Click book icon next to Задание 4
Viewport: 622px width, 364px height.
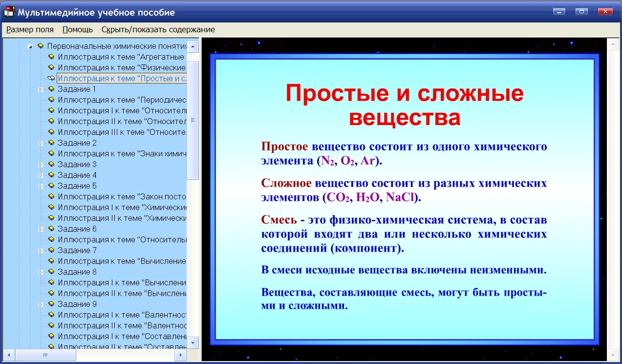click(51, 175)
